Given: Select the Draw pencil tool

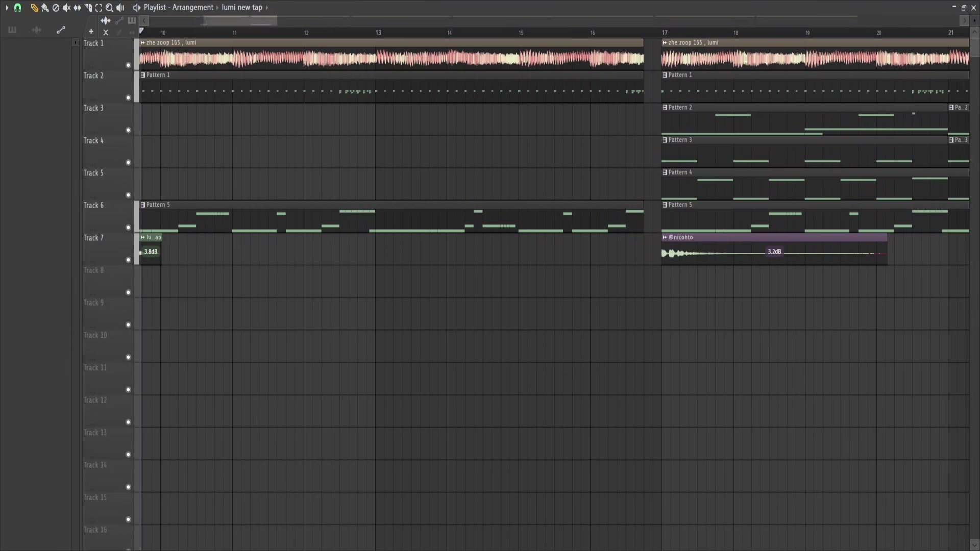Looking at the screenshot, I should [34, 8].
